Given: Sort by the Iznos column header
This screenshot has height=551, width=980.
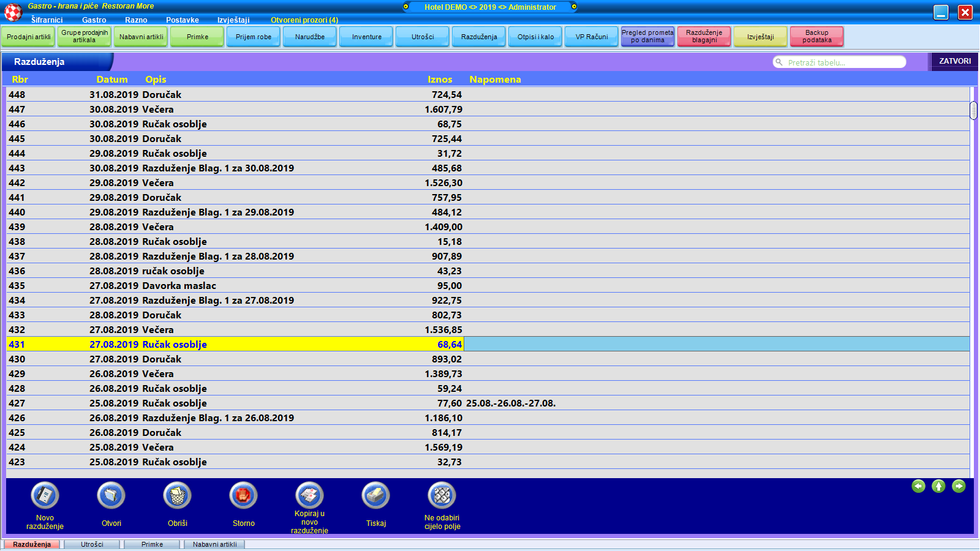Looking at the screenshot, I should (439, 80).
